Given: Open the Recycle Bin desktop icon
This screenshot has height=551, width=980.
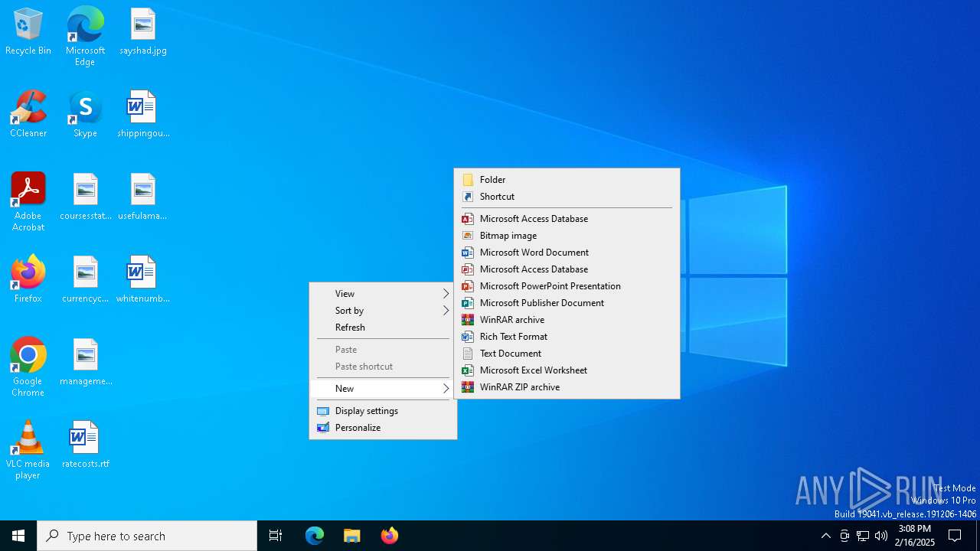Looking at the screenshot, I should coord(28,32).
